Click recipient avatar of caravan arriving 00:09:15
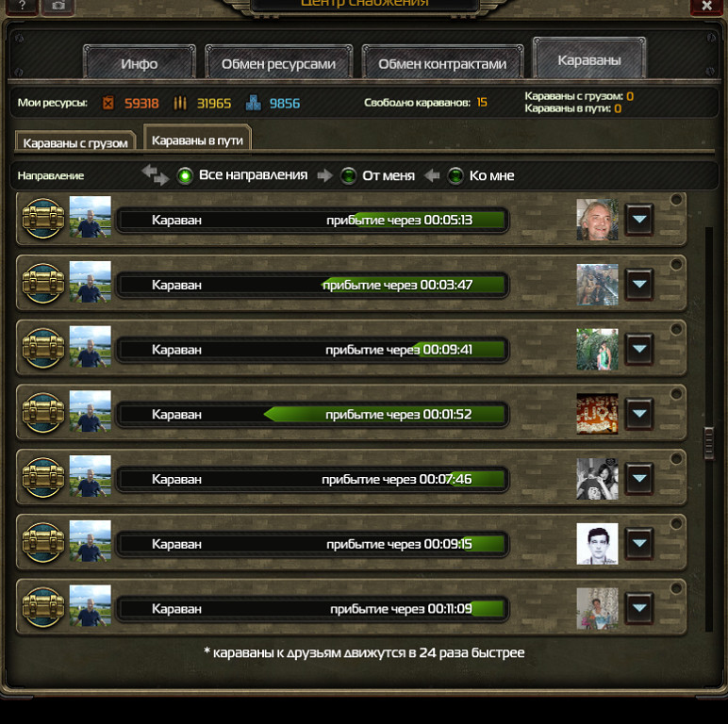 597,543
